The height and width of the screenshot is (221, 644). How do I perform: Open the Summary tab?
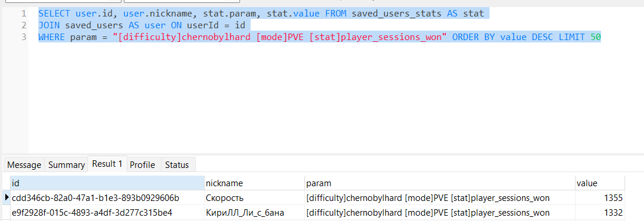pyautogui.click(x=66, y=165)
